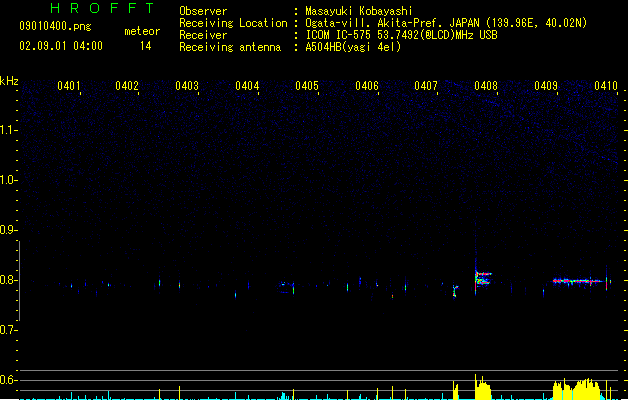The width and height of the screenshot is (629, 400).
Task: Click the 0404 time marker
Action: pos(247,86)
